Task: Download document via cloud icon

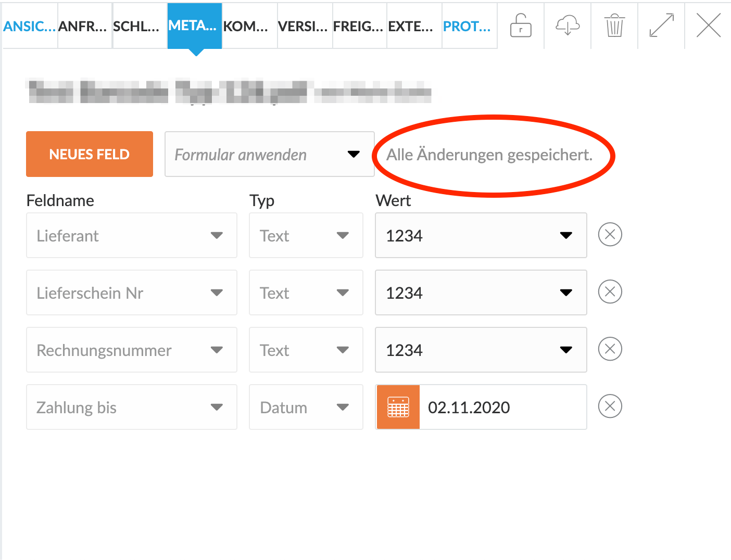Action: point(568,25)
